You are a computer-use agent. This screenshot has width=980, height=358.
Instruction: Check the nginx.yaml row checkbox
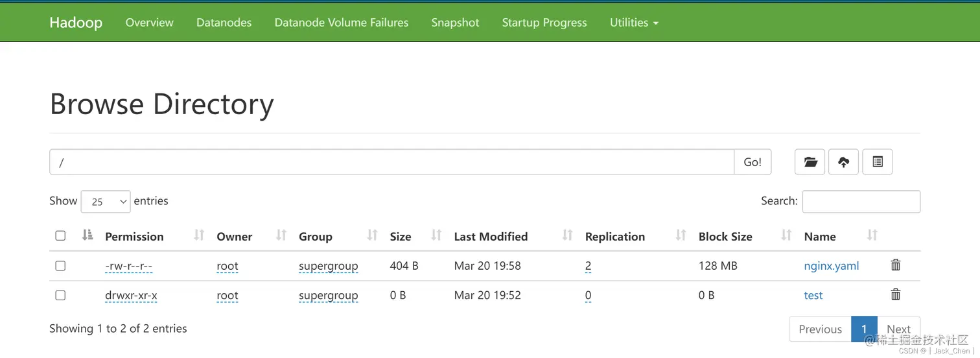(60, 266)
